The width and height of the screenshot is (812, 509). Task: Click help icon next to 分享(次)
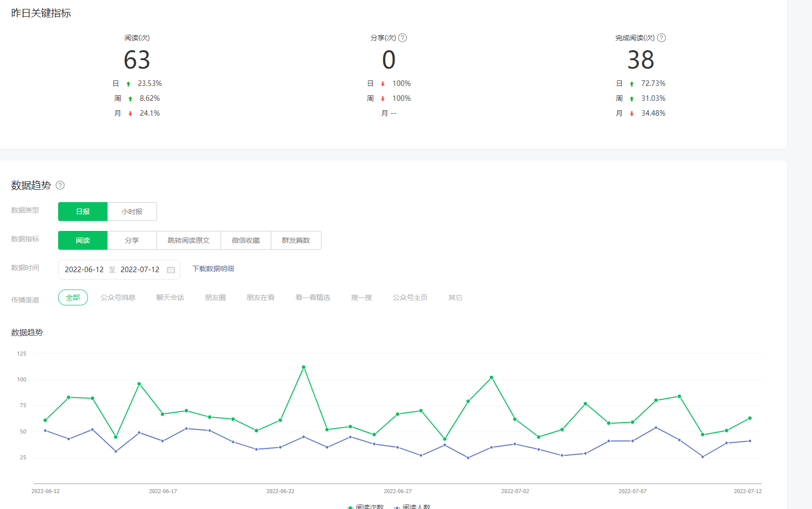pyautogui.click(x=403, y=38)
